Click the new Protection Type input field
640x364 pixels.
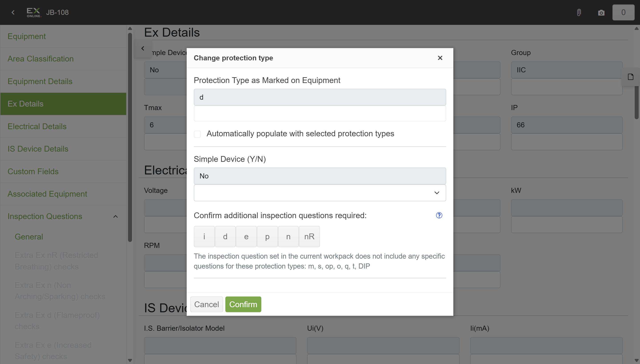tap(320, 113)
